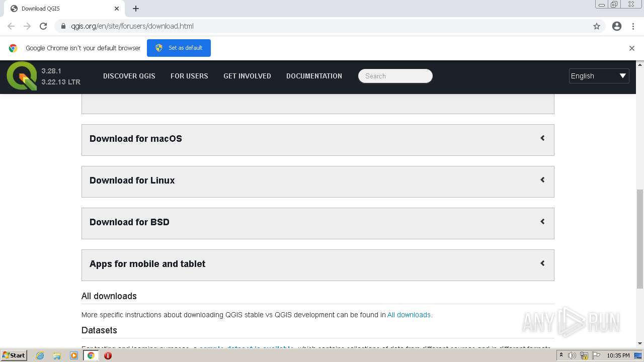The width and height of the screenshot is (644, 362).
Task: Dismiss the default browser notification bar
Action: pos(632,48)
